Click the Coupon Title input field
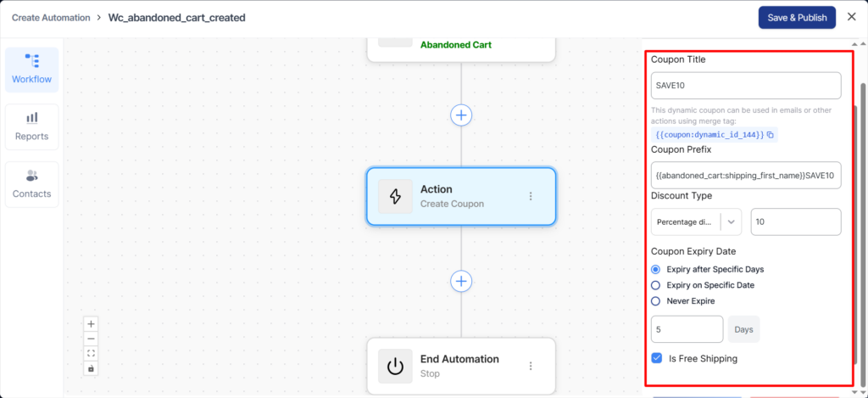 [x=745, y=86]
